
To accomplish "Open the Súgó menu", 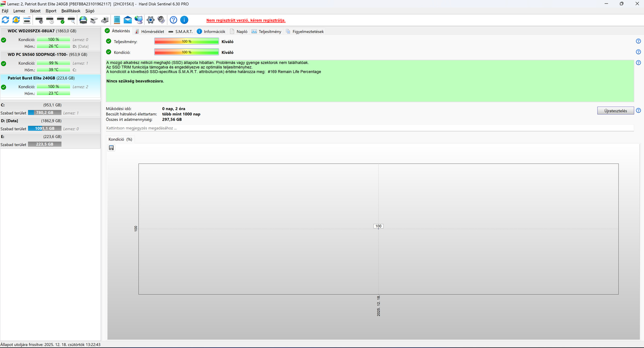I will point(90,11).
